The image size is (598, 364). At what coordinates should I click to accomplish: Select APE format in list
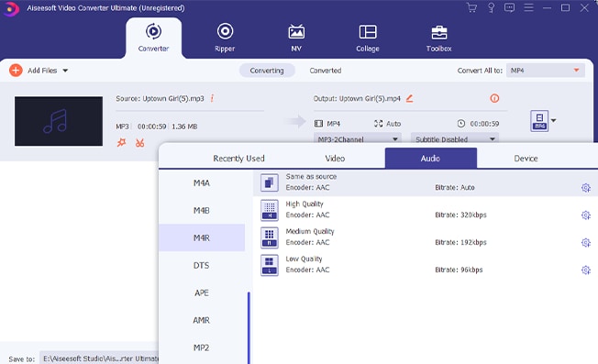tap(202, 292)
